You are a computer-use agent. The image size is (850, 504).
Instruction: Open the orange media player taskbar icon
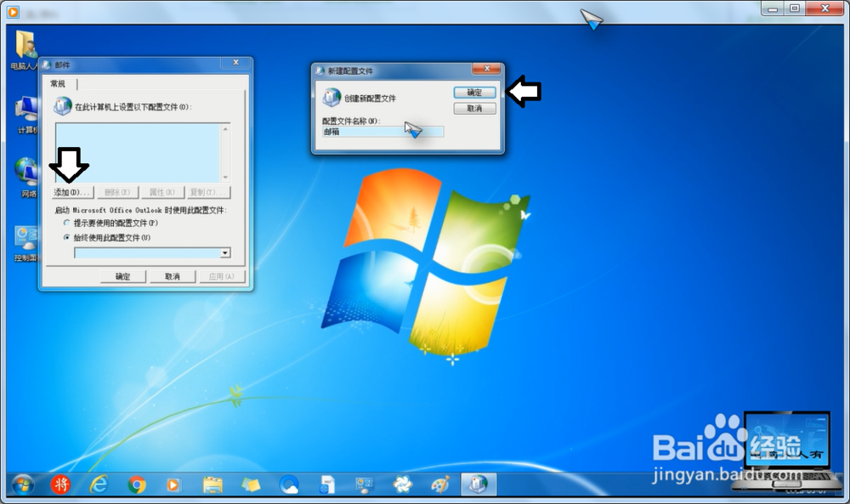pyautogui.click(x=173, y=484)
